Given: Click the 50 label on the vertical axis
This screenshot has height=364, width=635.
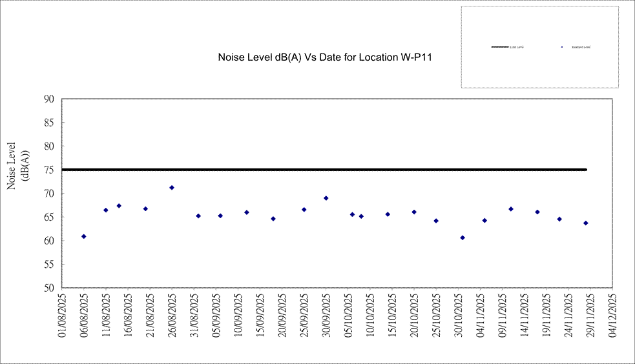Looking at the screenshot, I should [x=49, y=288].
